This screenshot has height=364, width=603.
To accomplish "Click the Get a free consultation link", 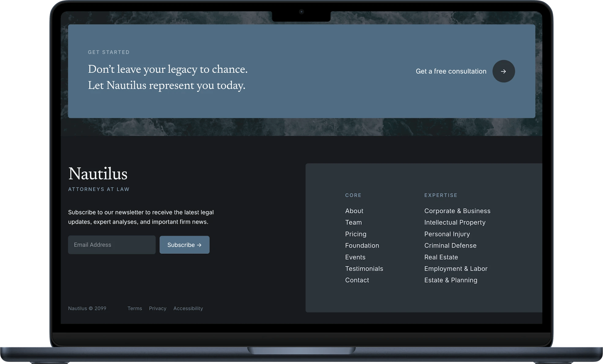I will click(x=451, y=71).
